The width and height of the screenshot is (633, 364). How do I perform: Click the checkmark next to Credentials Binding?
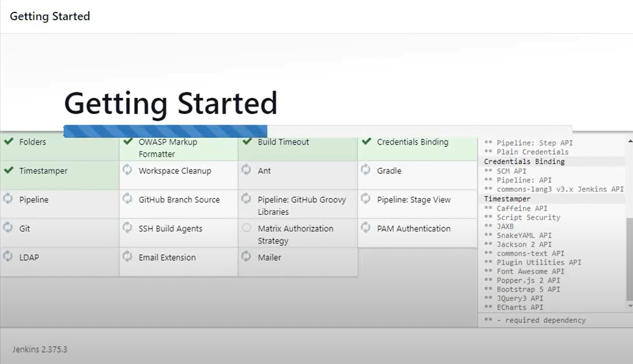[x=366, y=142]
